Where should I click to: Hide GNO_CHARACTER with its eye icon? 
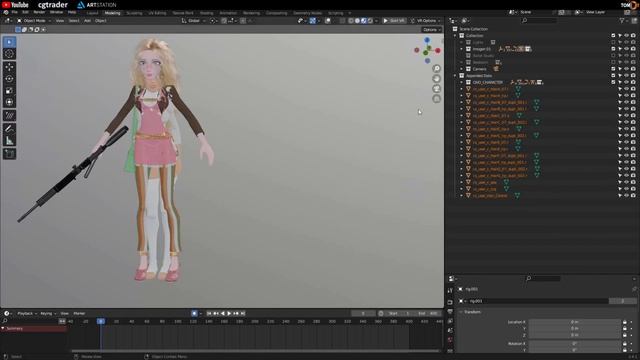pos(627,82)
